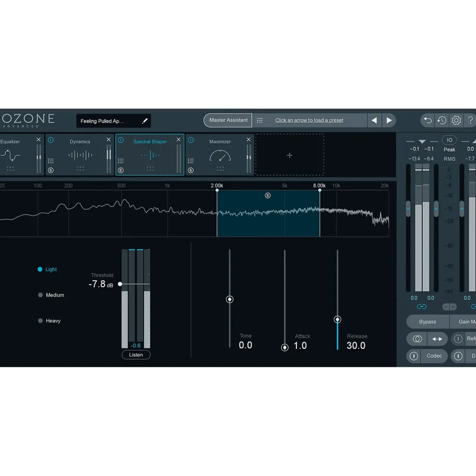
Task: Click the Tone value 0.0
Action: 245,345
